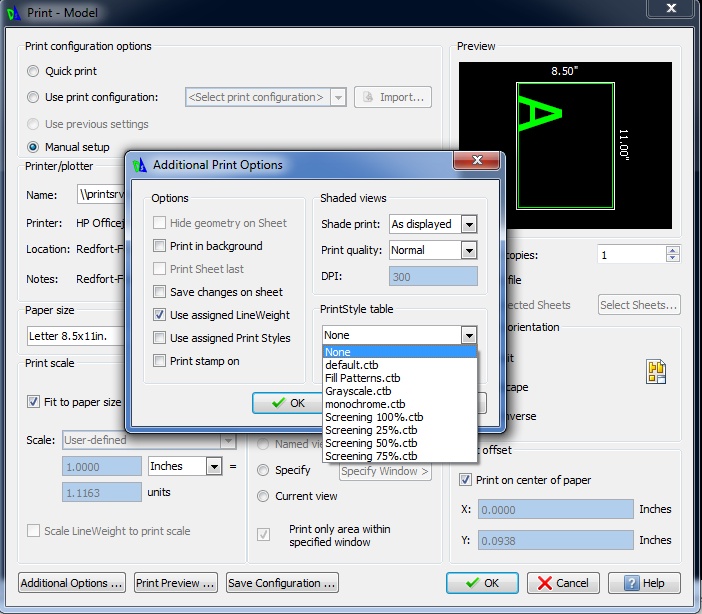Image resolution: width=702 pixels, height=614 pixels.
Task: Select Current view radio button
Action: click(263, 496)
